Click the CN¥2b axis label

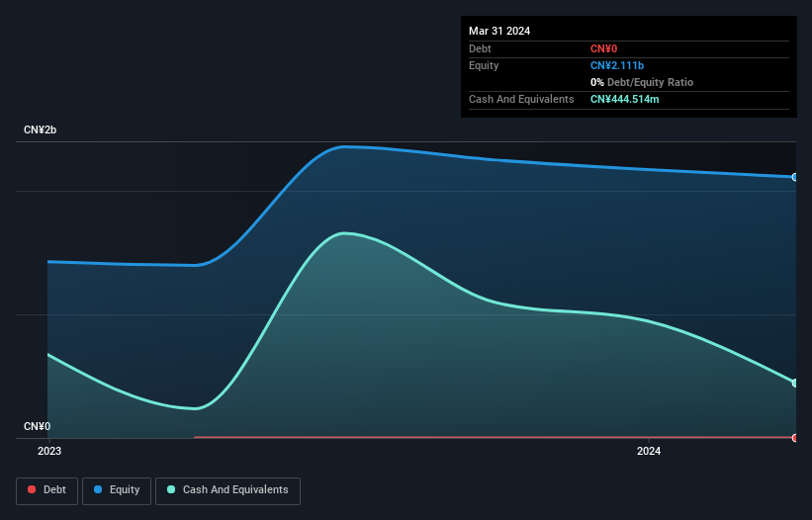(40, 130)
